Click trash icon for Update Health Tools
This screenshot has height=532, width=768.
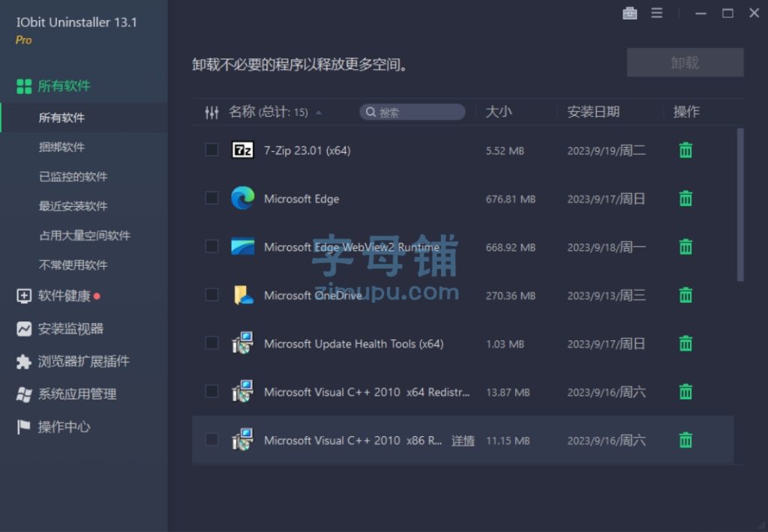coord(685,344)
